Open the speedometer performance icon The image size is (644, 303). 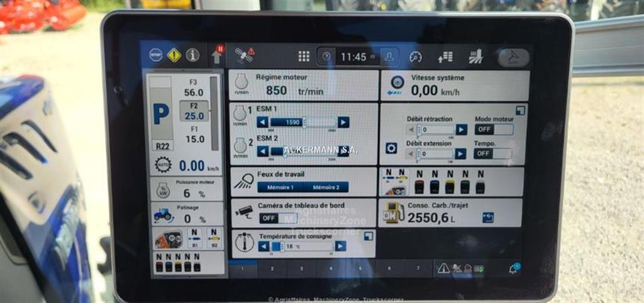point(416,57)
